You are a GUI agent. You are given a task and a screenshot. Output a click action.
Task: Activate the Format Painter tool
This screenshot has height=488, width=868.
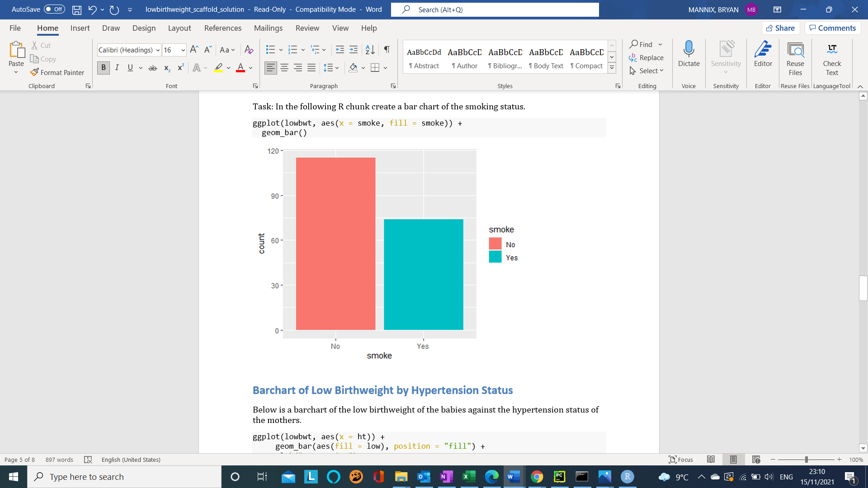pyautogui.click(x=57, y=72)
